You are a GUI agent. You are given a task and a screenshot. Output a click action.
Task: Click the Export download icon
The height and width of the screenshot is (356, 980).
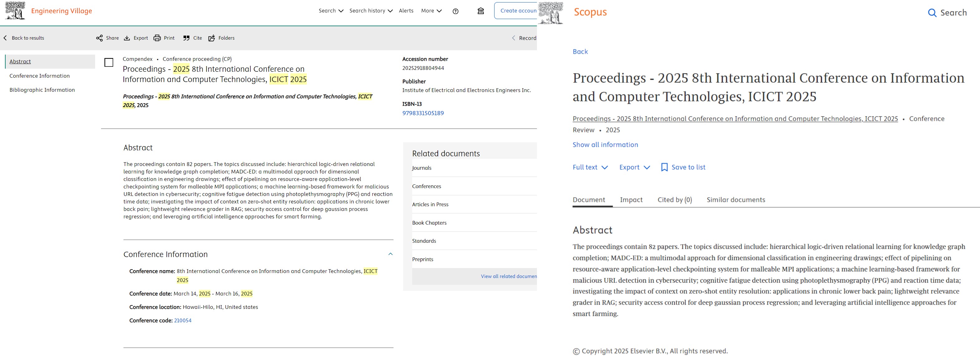tap(127, 38)
